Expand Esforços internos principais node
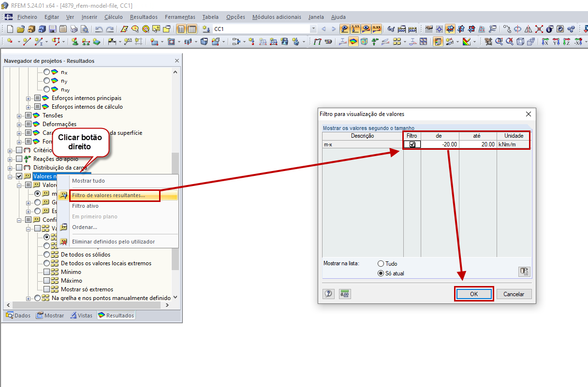This screenshot has width=588, height=387. [29, 98]
